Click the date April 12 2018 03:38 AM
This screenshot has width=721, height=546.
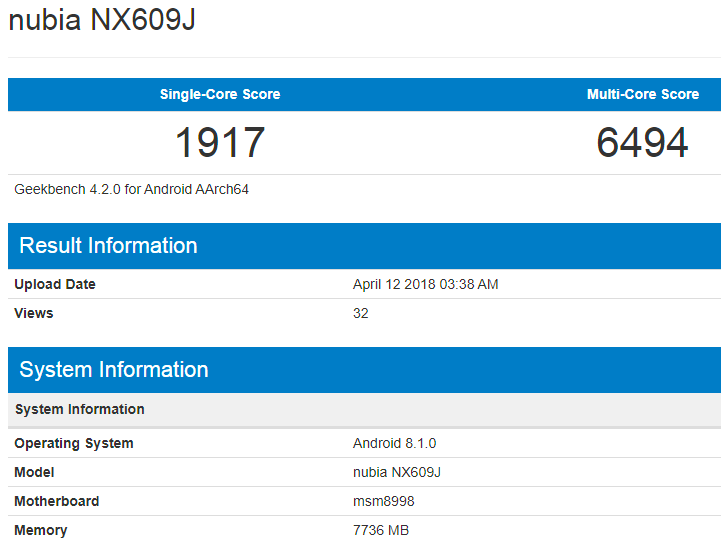point(425,284)
